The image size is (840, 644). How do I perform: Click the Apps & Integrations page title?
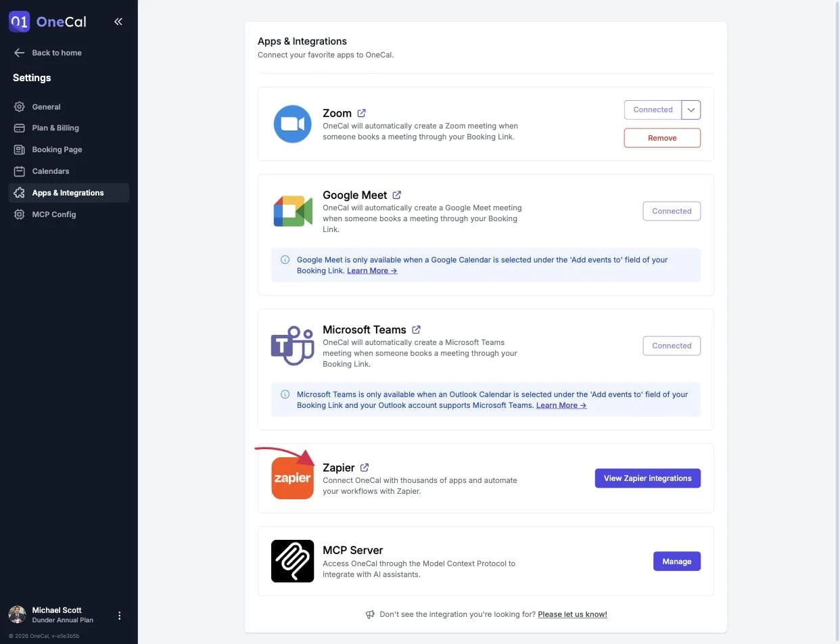coord(302,41)
